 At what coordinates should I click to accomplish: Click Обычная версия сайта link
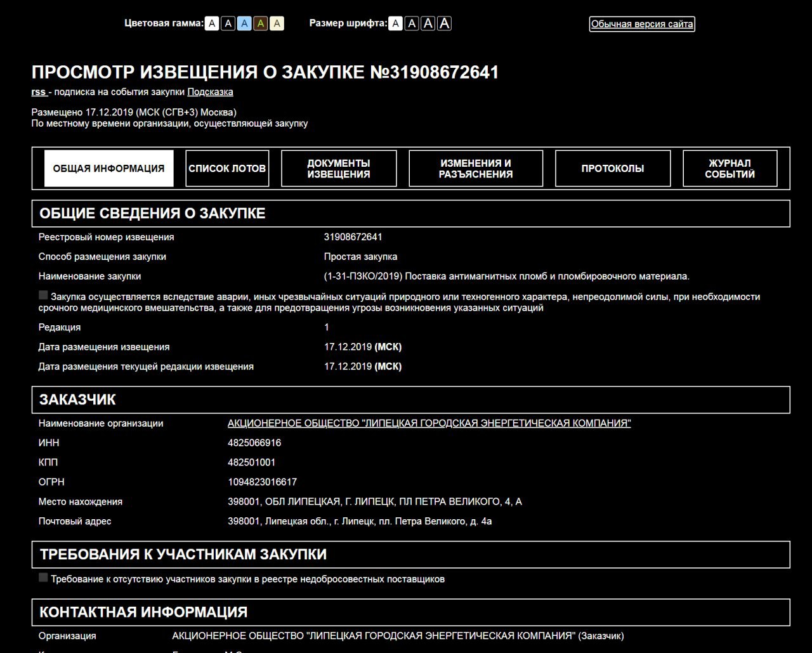click(x=642, y=24)
